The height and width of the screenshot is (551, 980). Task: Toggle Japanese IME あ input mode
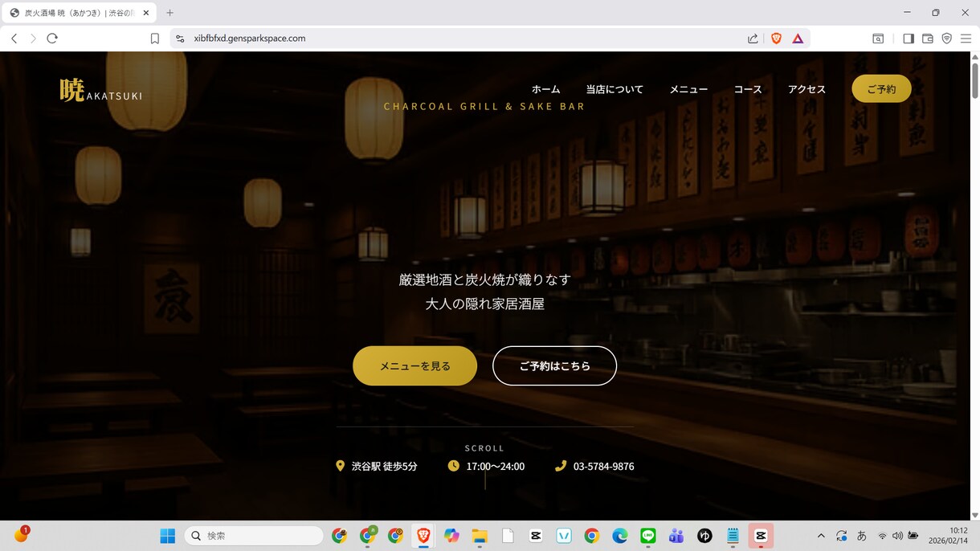pos(862,536)
